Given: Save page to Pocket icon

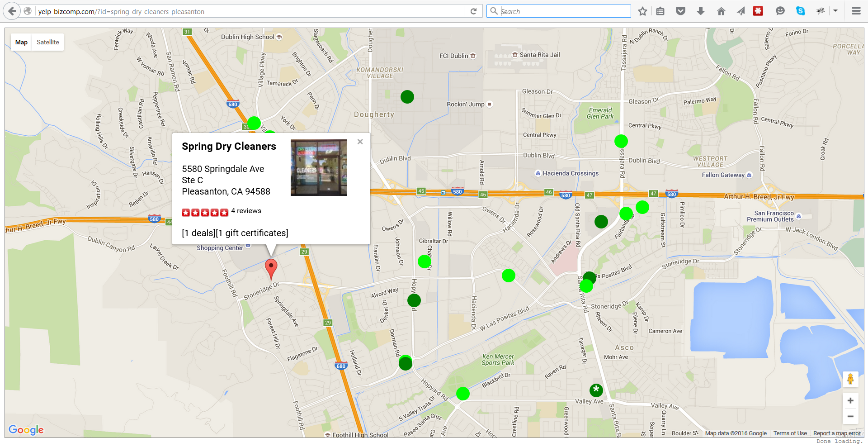Looking at the screenshot, I should click(680, 11).
